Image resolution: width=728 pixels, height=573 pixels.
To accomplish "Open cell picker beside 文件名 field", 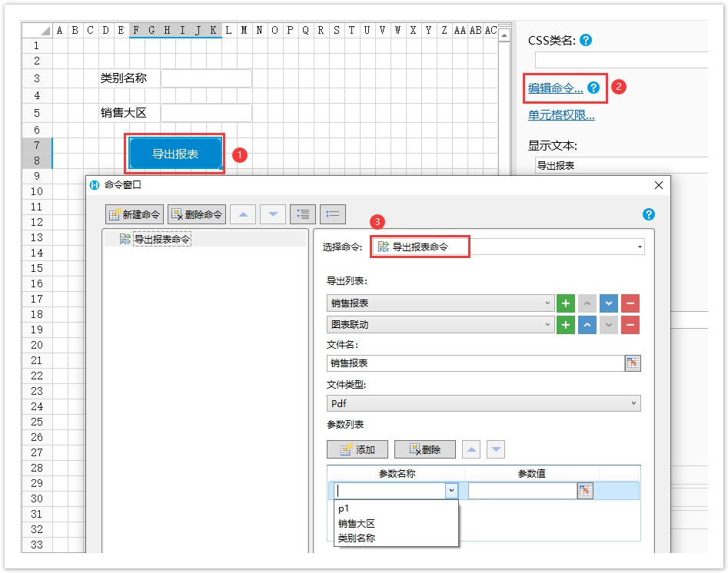I will point(633,363).
